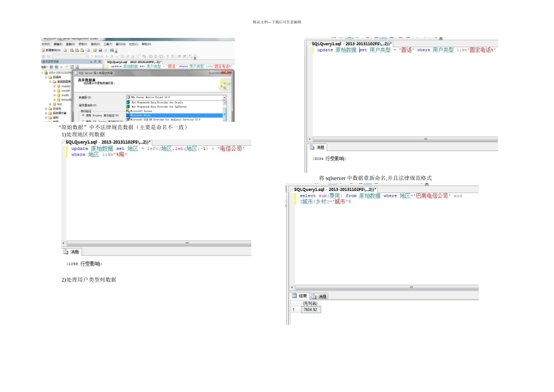
Task: Click the Save icon in SSMS toolbar
Action: pos(100,50)
